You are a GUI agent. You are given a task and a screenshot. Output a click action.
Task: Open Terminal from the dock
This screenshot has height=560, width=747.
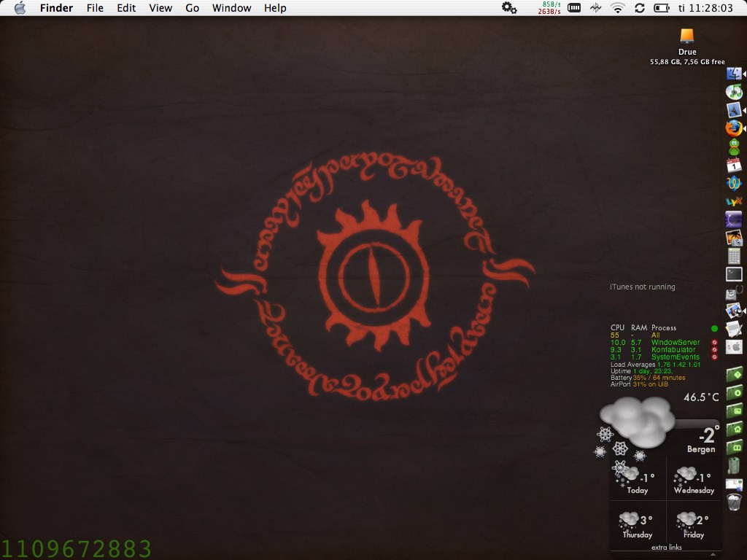pyautogui.click(x=734, y=274)
